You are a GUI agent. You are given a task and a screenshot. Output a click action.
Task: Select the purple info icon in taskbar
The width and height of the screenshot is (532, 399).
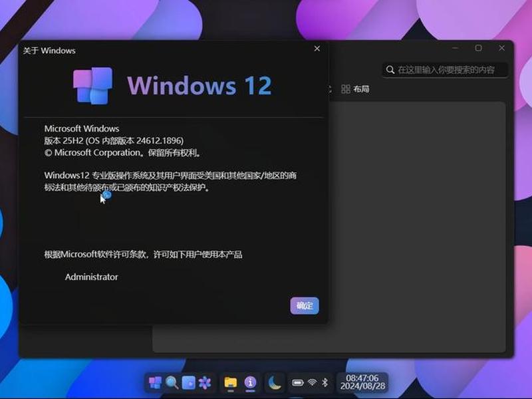(250, 383)
